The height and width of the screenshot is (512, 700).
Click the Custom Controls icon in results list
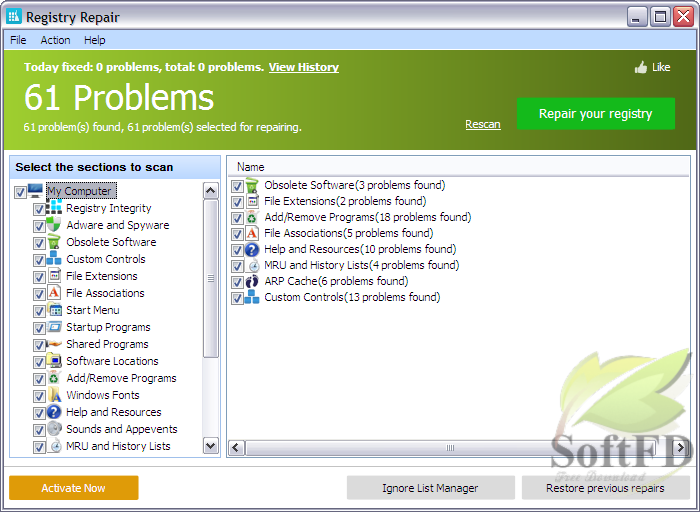point(252,297)
